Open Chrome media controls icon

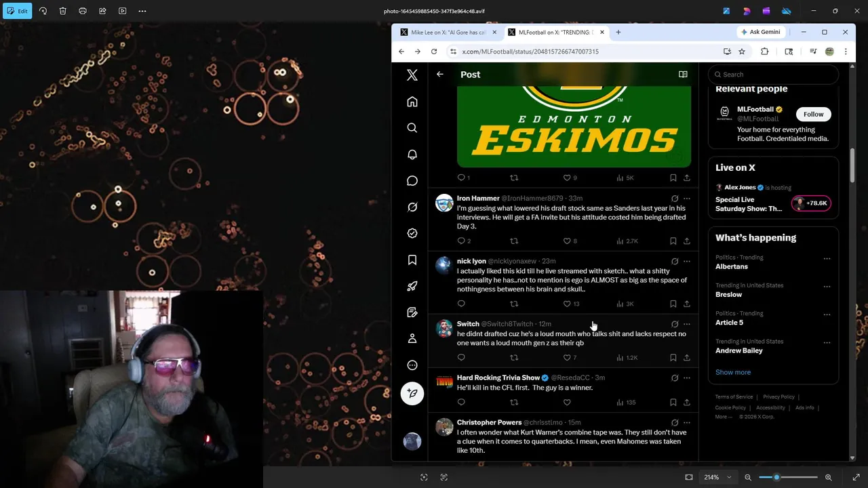pyautogui.click(x=813, y=52)
